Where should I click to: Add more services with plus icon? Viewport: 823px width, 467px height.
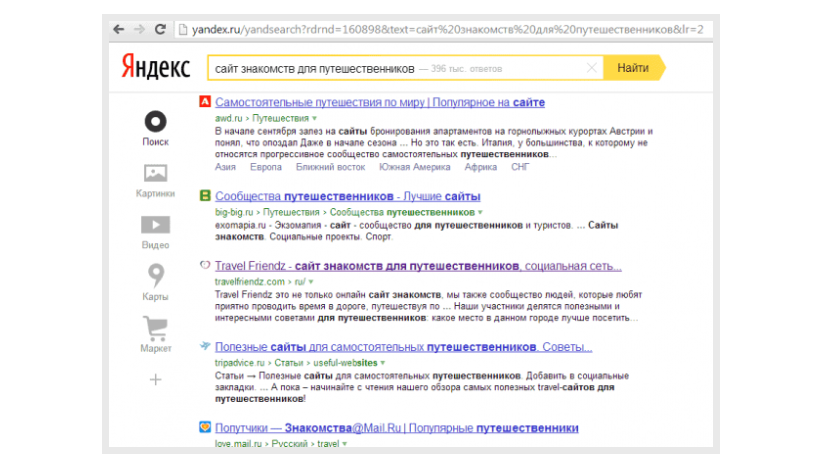pos(155,379)
